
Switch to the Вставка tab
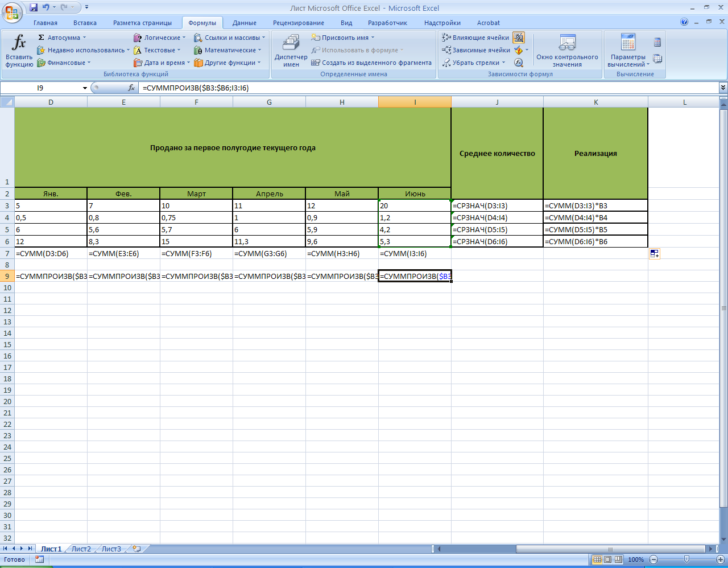85,23
